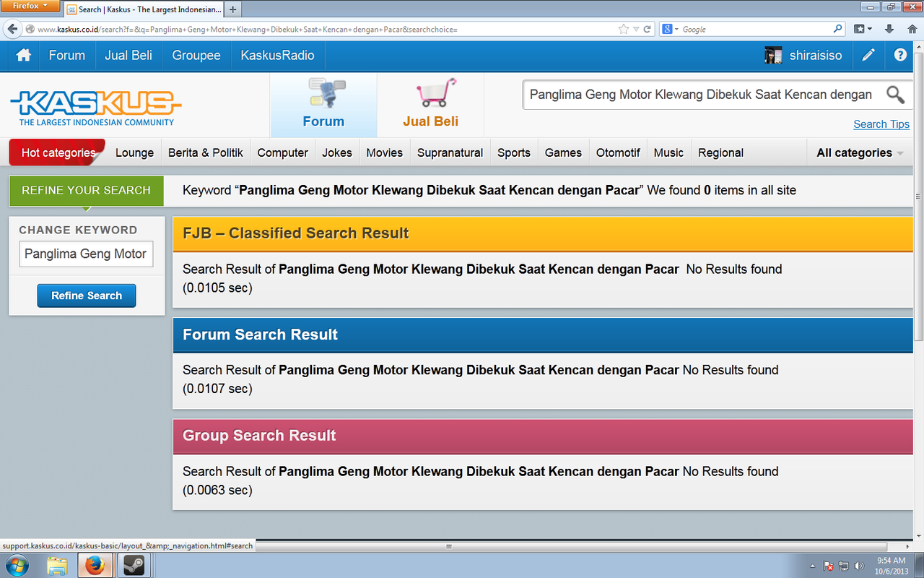The height and width of the screenshot is (578, 924).
Task: Open the Music category
Action: click(668, 153)
